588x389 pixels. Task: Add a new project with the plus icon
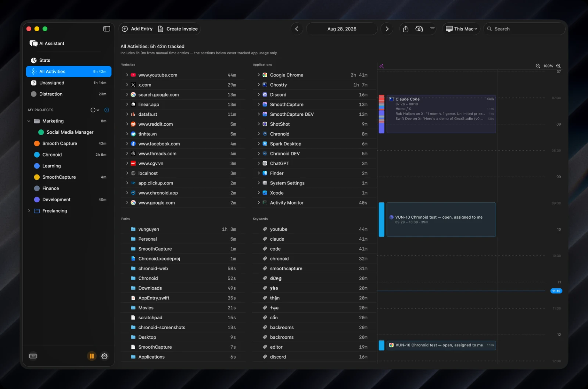(x=107, y=110)
